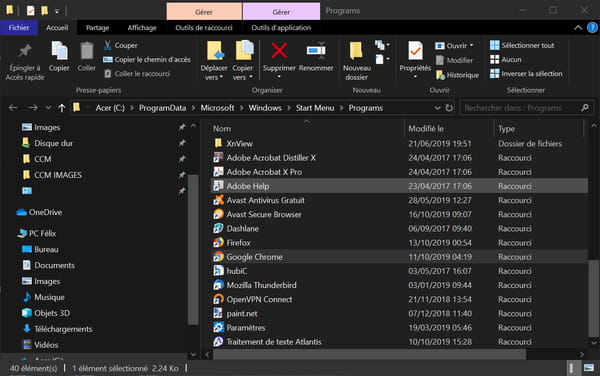The width and height of the screenshot is (600, 376).
Task: Expand the Supprimer dropdown arrow
Action: coord(279,77)
